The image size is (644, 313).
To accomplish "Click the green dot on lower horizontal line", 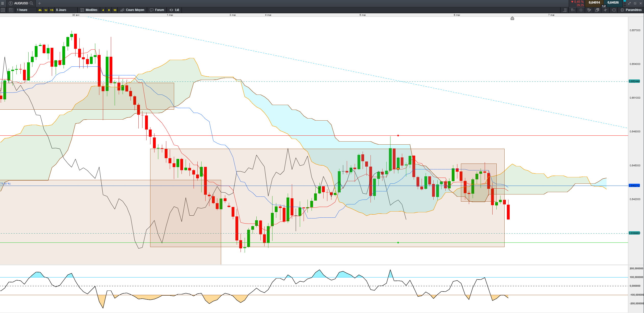I will pos(398,242).
